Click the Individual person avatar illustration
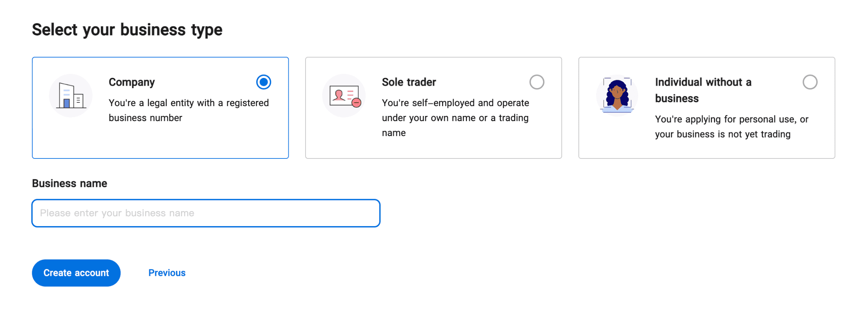The width and height of the screenshot is (868, 322). [617, 96]
